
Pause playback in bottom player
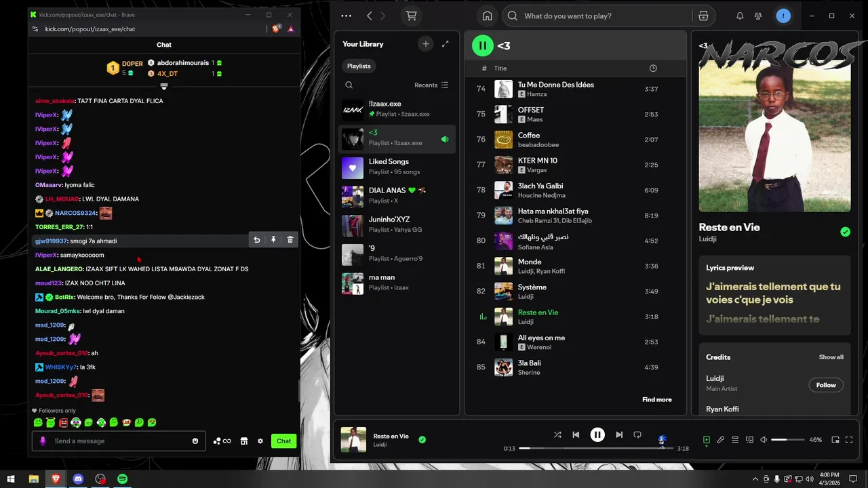click(597, 435)
